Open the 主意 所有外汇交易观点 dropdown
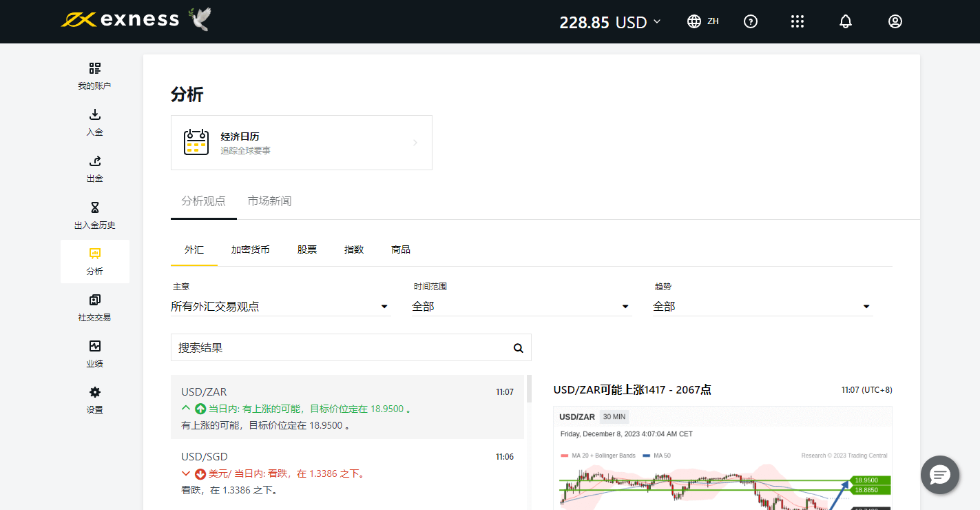The height and width of the screenshot is (510, 980). (x=280, y=307)
